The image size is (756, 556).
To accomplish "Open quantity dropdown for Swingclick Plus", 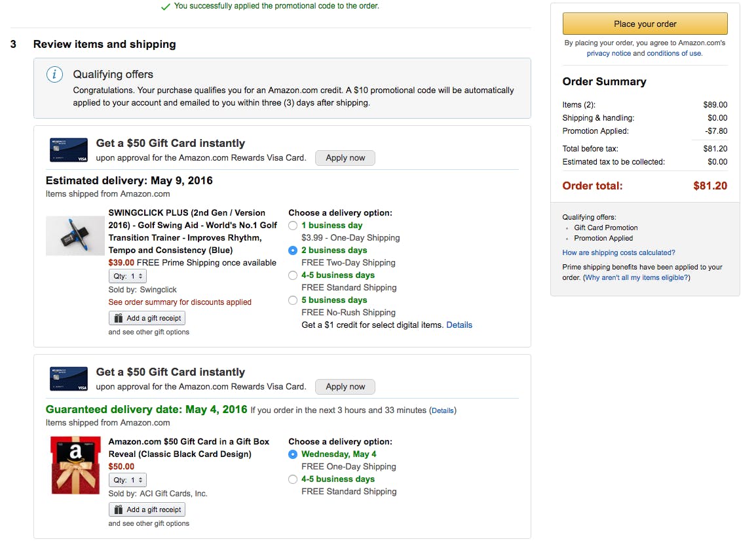I will point(128,277).
